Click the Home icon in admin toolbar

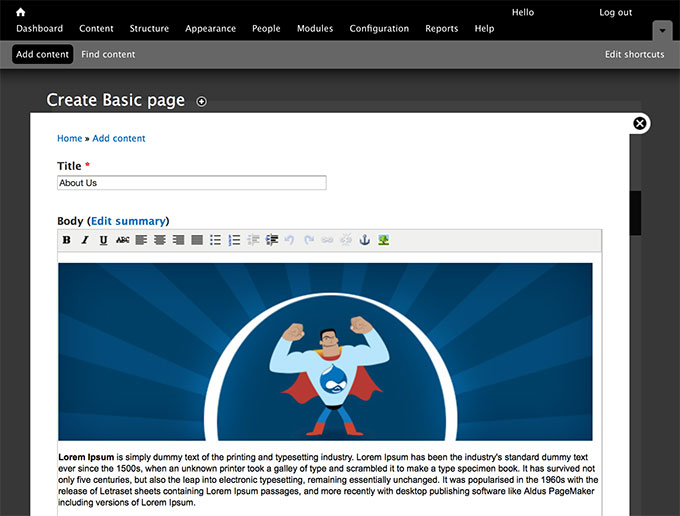[x=20, y=12]
